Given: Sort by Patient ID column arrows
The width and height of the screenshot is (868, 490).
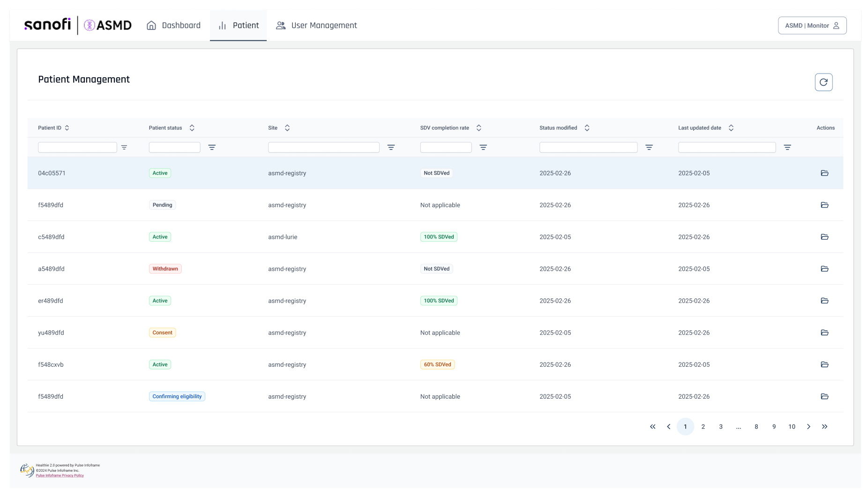Looking at the screenshot, I should coord(67,128).
